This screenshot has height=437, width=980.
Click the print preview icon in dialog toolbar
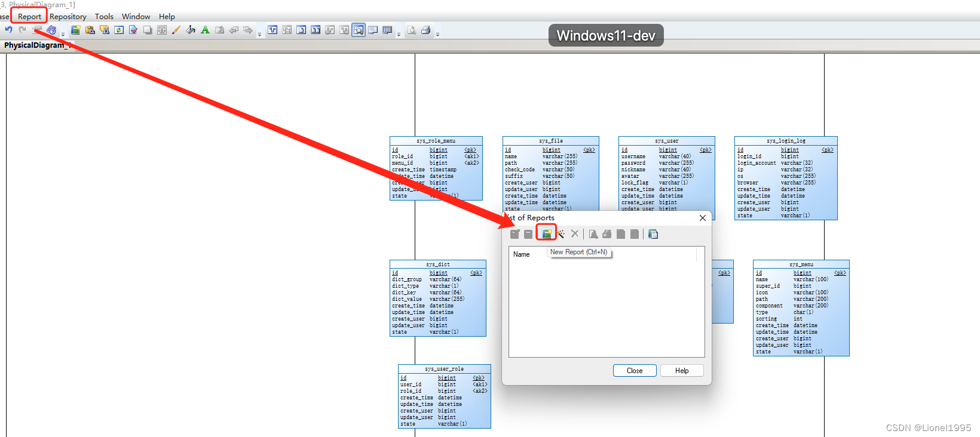point(593,234)
